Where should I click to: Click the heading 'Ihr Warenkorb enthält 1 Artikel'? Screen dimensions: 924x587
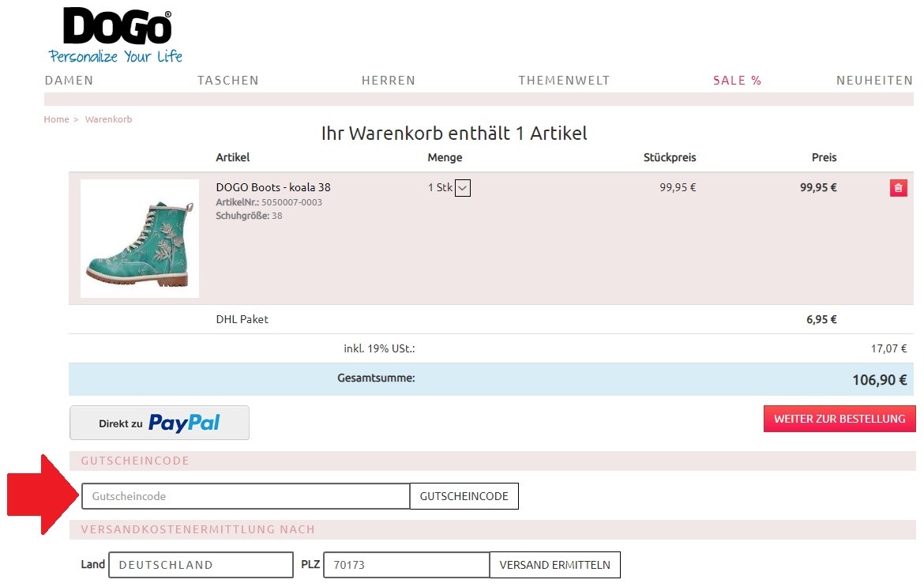click(454, 134)
